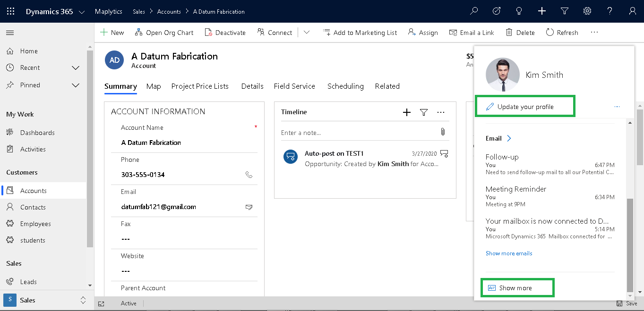Open the Sales area switcher
The height and width of the screenshot is (311, 644).
46,300
